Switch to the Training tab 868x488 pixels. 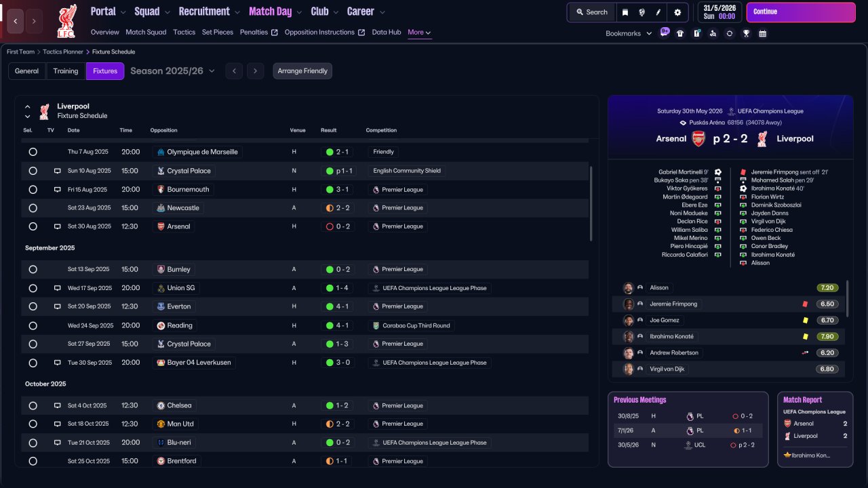(66, 71)
